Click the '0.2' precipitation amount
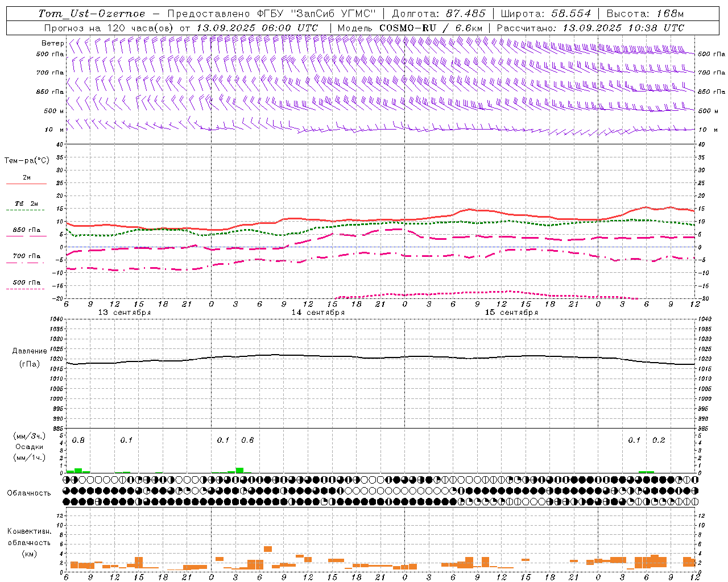 (x=659, y=440)
